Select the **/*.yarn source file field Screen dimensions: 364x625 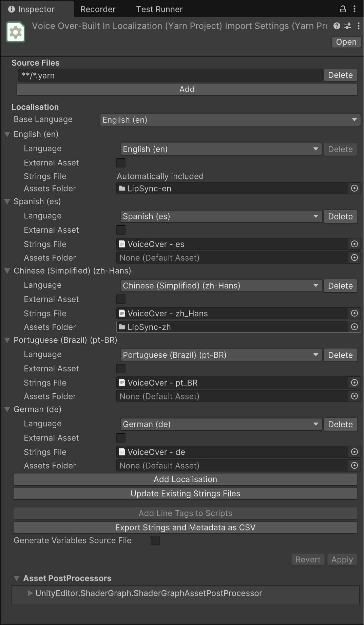170,75
